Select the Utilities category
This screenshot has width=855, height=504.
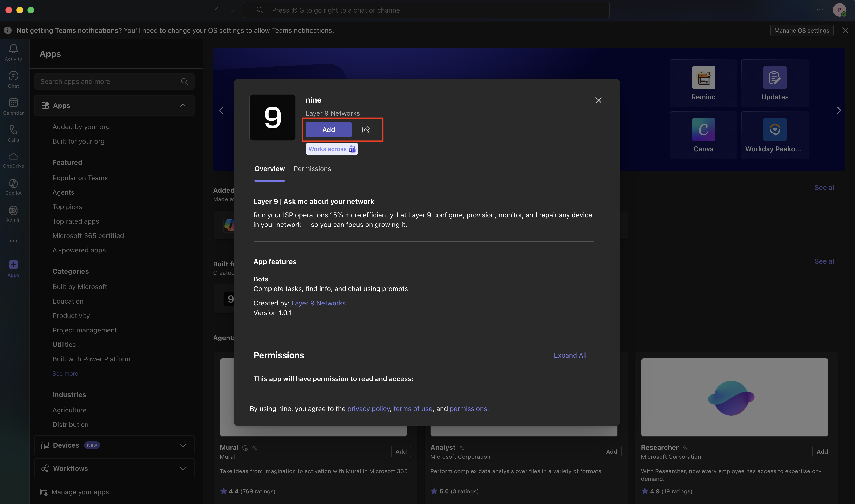click(64, 344)
